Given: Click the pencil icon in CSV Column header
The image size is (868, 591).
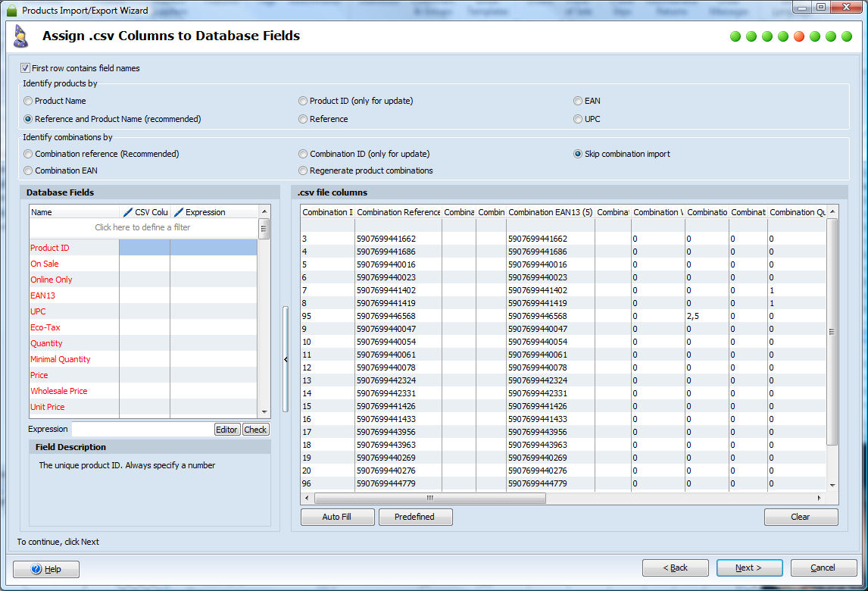Looking at the screenshot, I should point(127,212).
